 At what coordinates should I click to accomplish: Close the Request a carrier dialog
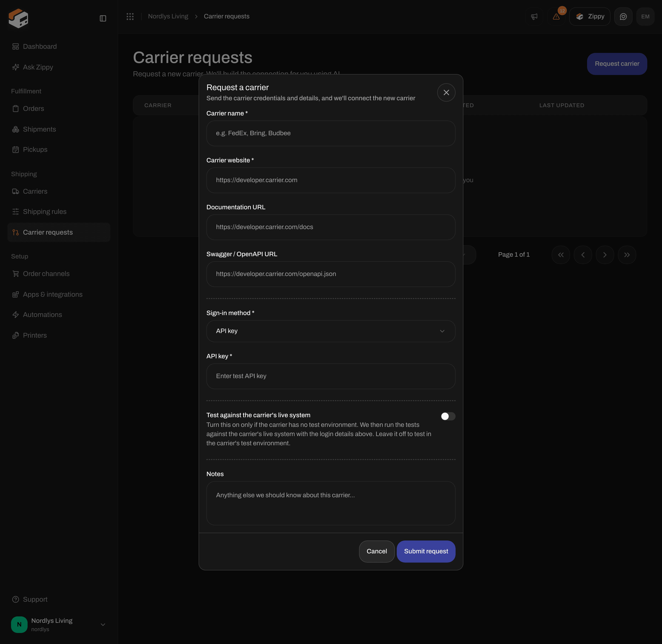point(446,92)
